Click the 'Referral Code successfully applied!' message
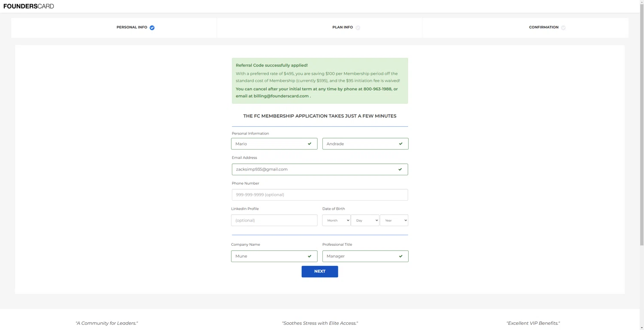This screenshot has width=644, height=330. (x=272, y=65)
